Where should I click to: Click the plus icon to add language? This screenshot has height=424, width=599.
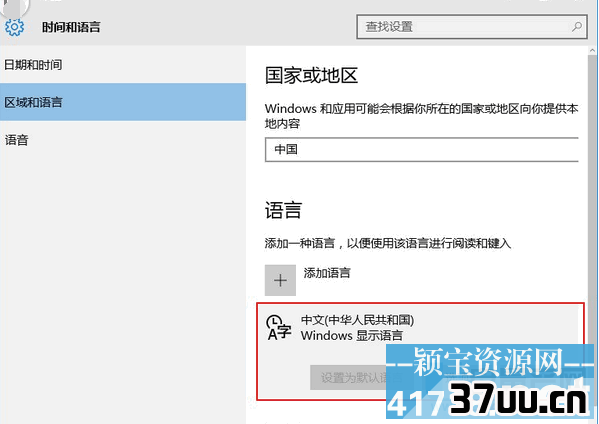click(280, 280)
